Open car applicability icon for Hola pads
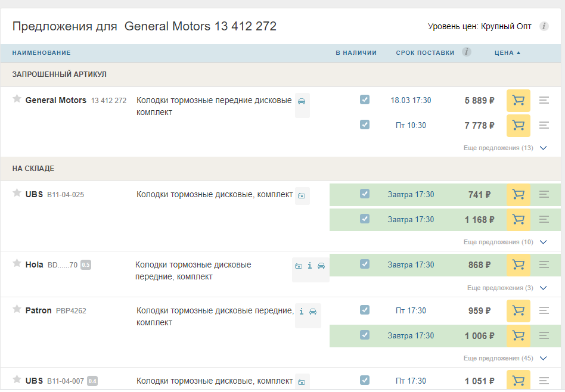 click(x=321, y=266)
